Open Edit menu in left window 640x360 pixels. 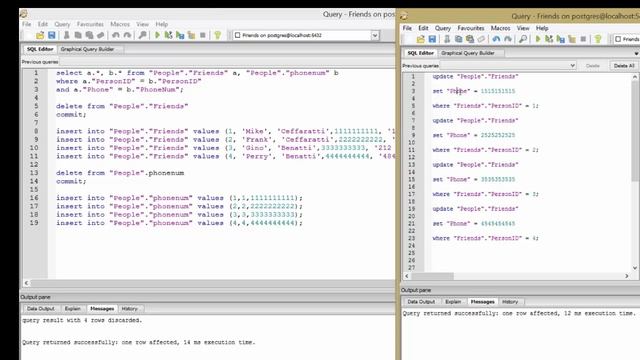coord(42,24)
